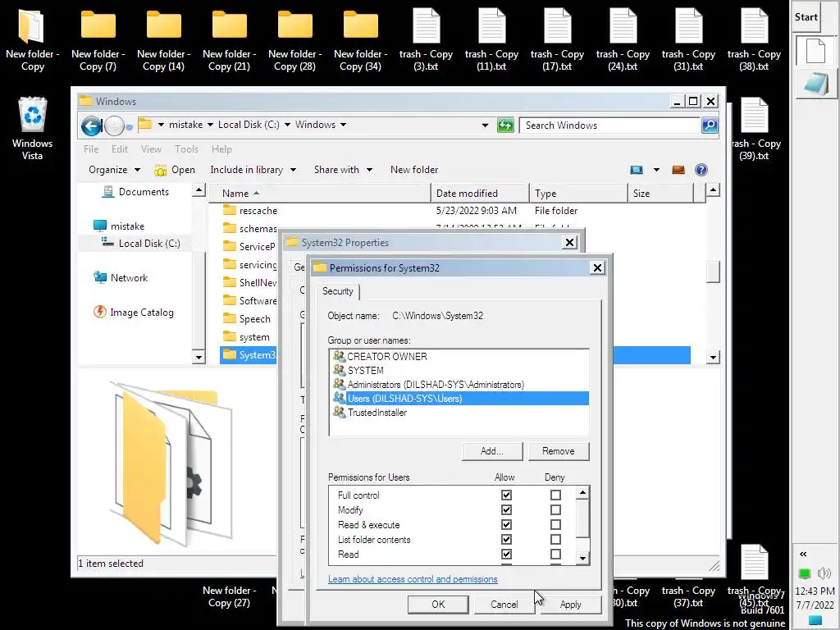
Task: Open the views dropdown arrow
Action: pyautogui.click(x=656, y=170)
